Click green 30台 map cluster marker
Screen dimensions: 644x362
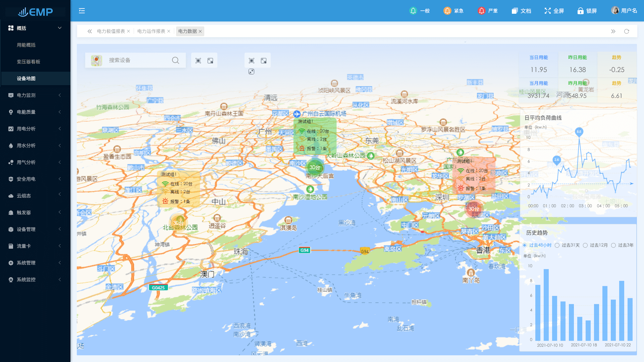315,167
